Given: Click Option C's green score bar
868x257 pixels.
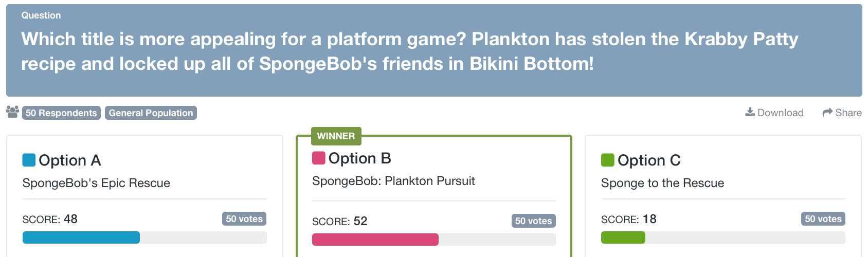Looking at the screenshot, I should (x=623, y=237).
